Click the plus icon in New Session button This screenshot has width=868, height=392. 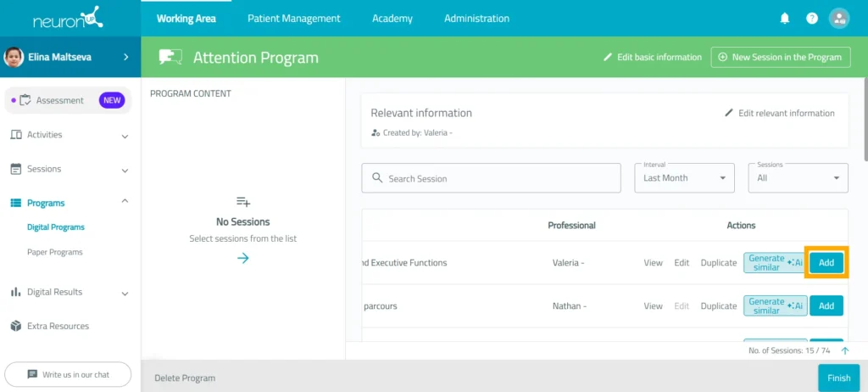(x=722, y=57)
